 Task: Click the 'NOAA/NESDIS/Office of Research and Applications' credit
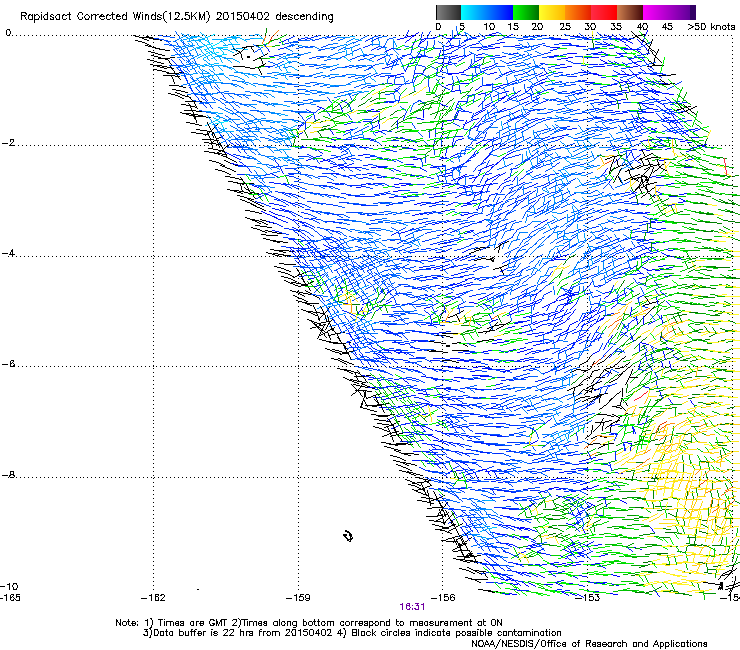pyautogui.click(x=589, y=644)
